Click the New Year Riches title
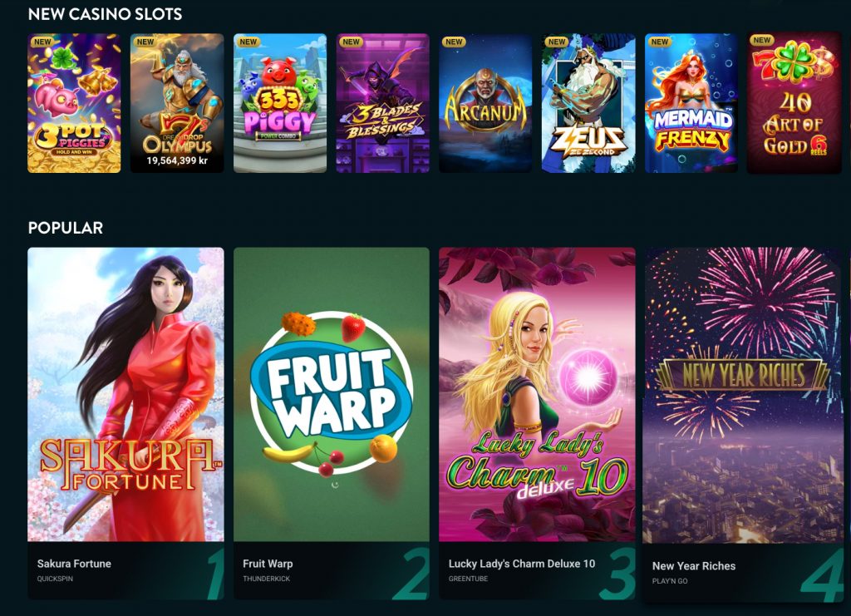The image size is (851, 616). coord(694,565)
